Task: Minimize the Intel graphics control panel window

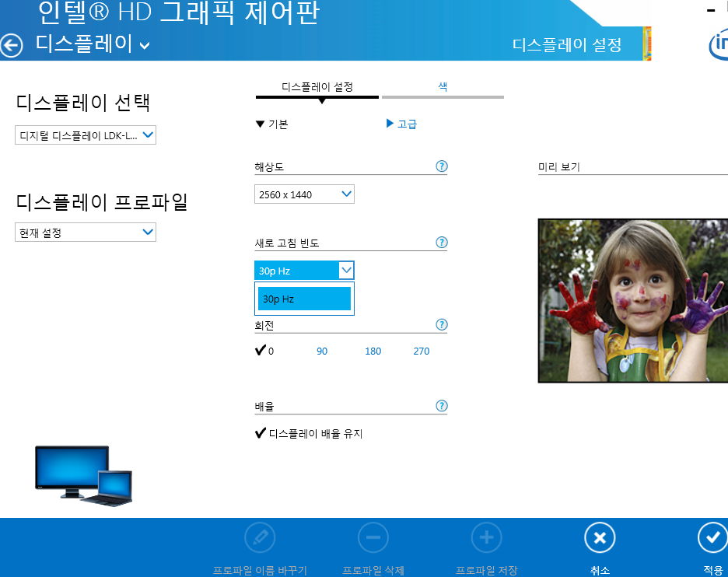Action: click(711, 10)
